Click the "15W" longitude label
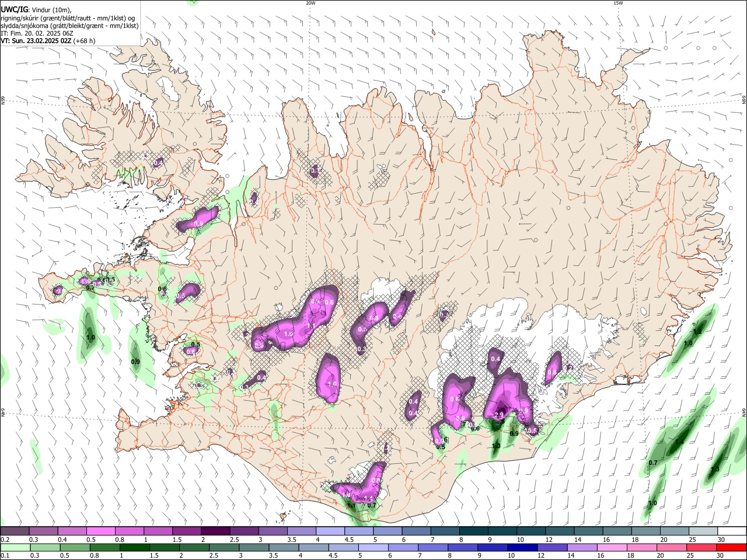The image size is (747, 560). [x=618, y=3]
